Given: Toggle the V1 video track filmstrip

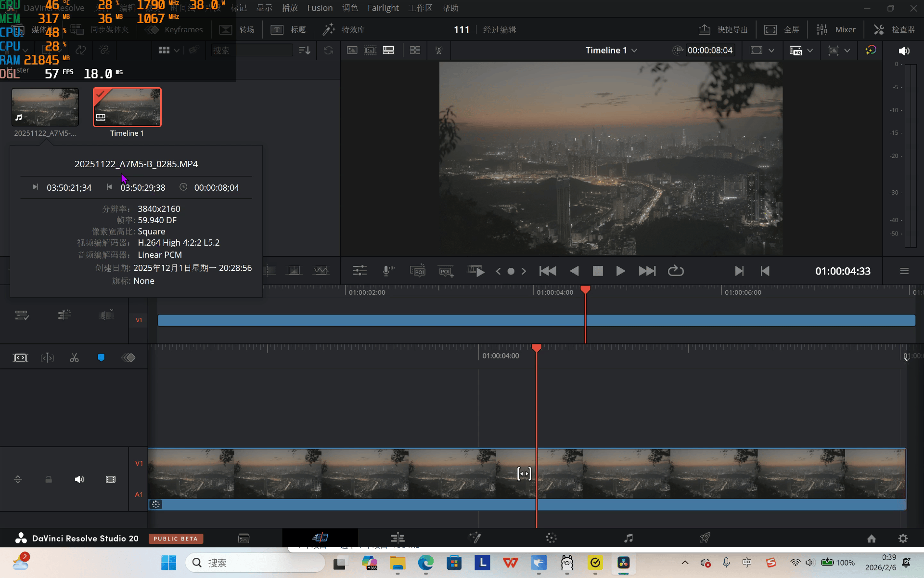Looking at the screenshot, I should (111, 479).
